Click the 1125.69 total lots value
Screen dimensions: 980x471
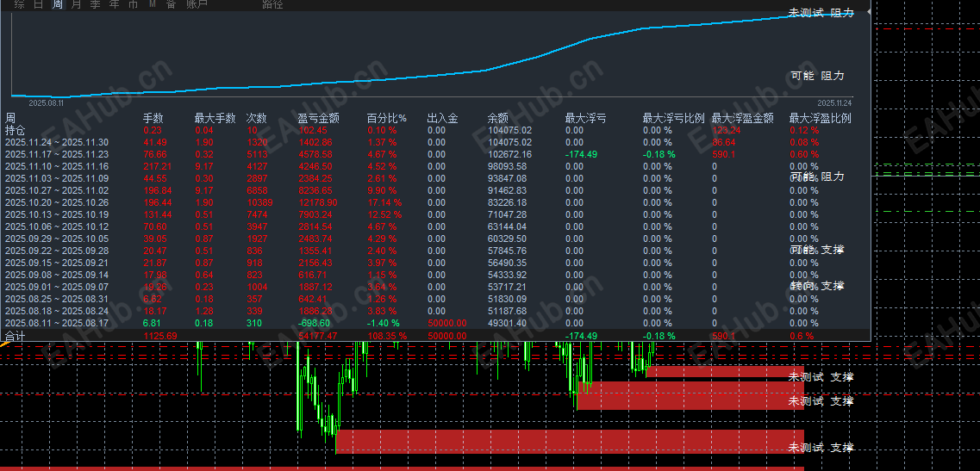pyautogui.click(x=160, y=336)
